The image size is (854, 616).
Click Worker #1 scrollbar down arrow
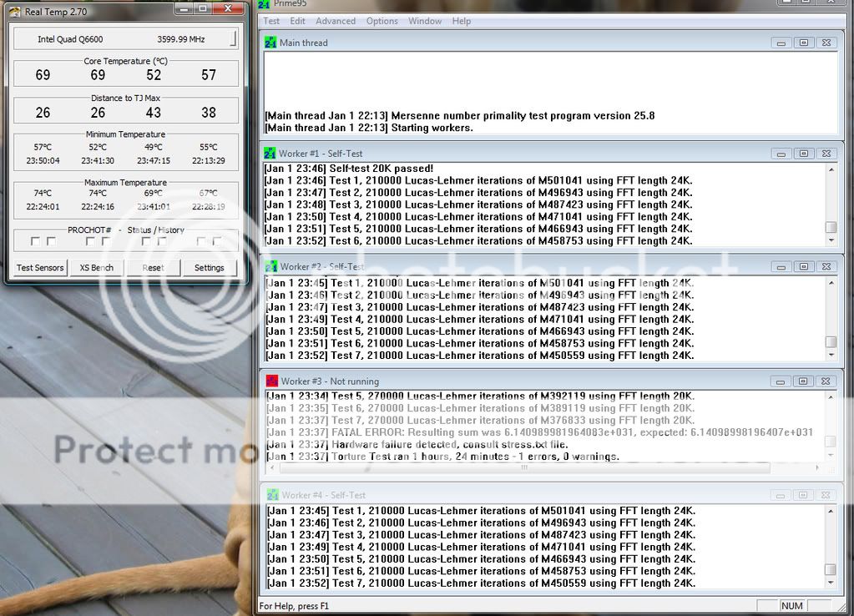[831, 240]
